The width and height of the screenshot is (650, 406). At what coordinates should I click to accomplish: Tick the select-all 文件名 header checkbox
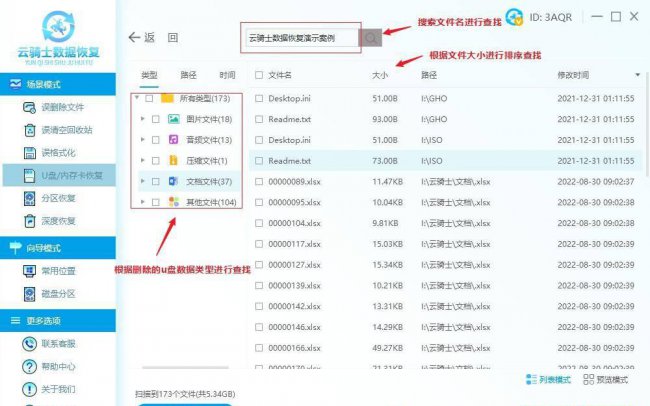[259, 75]
